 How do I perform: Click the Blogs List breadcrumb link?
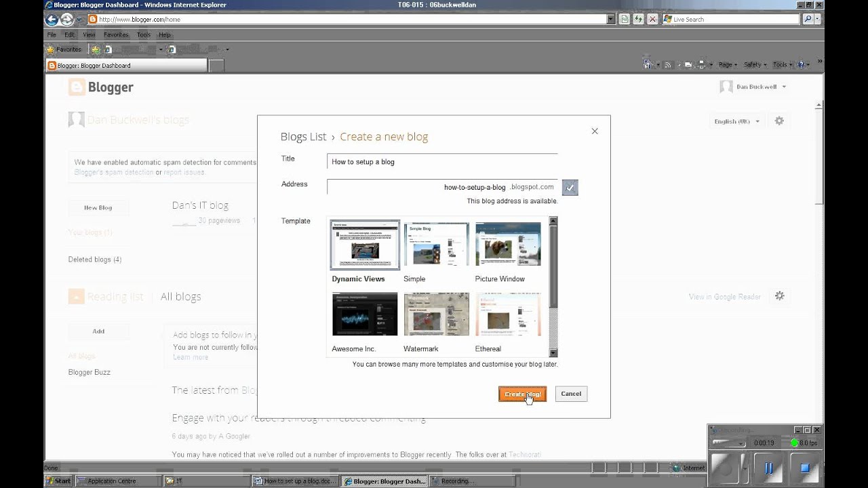[303, 137]
